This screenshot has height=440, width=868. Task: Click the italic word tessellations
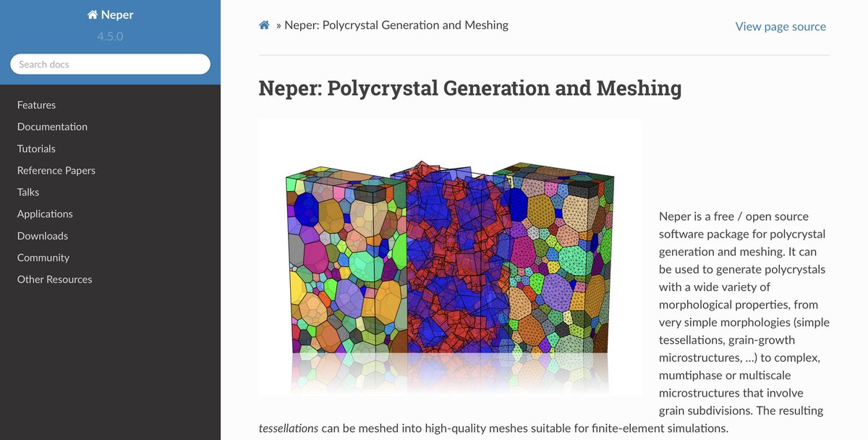click(289, 428)
